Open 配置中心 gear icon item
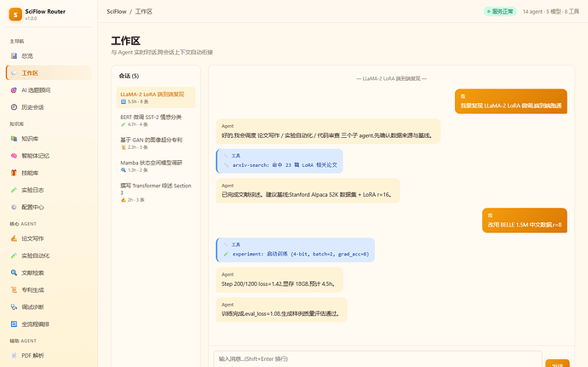 (x=49, y=207)
